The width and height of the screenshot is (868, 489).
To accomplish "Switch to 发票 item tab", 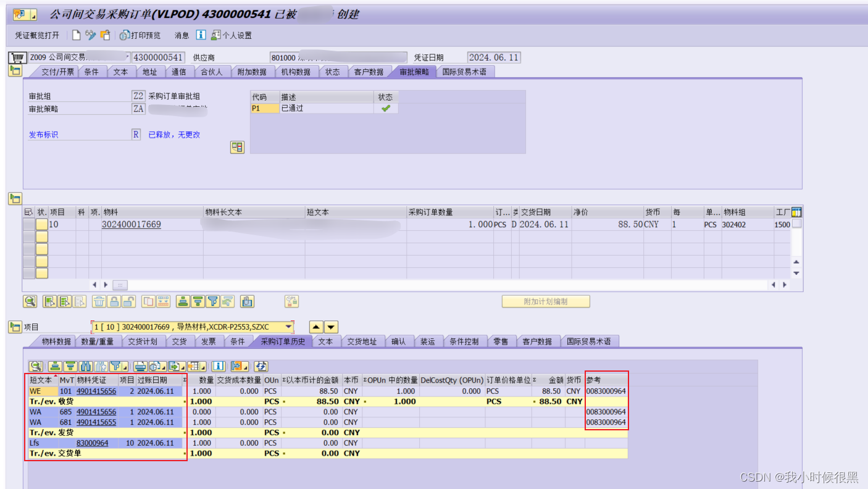I will click(209, 341).
